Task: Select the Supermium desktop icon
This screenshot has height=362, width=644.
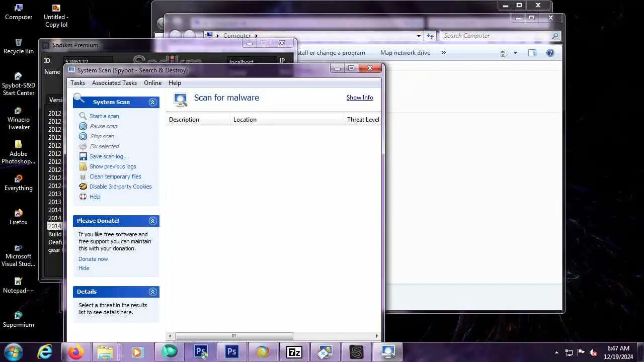Action: point(19,320)
